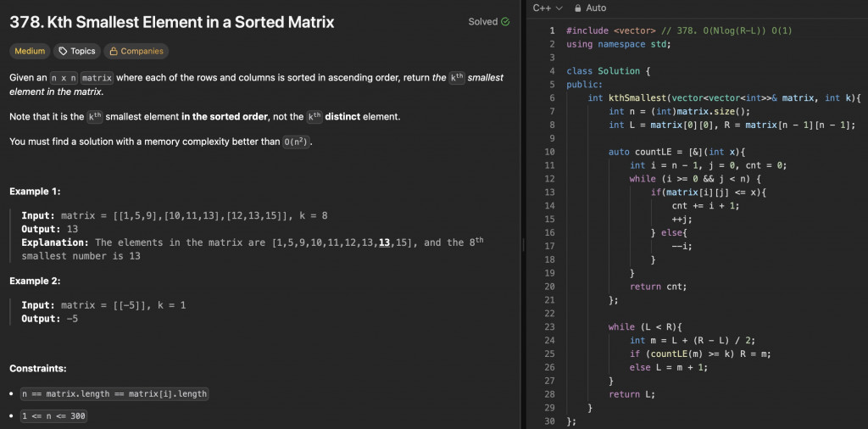Click the problem title heading
The image size is (868, 429).
click(x=172, y=22)
